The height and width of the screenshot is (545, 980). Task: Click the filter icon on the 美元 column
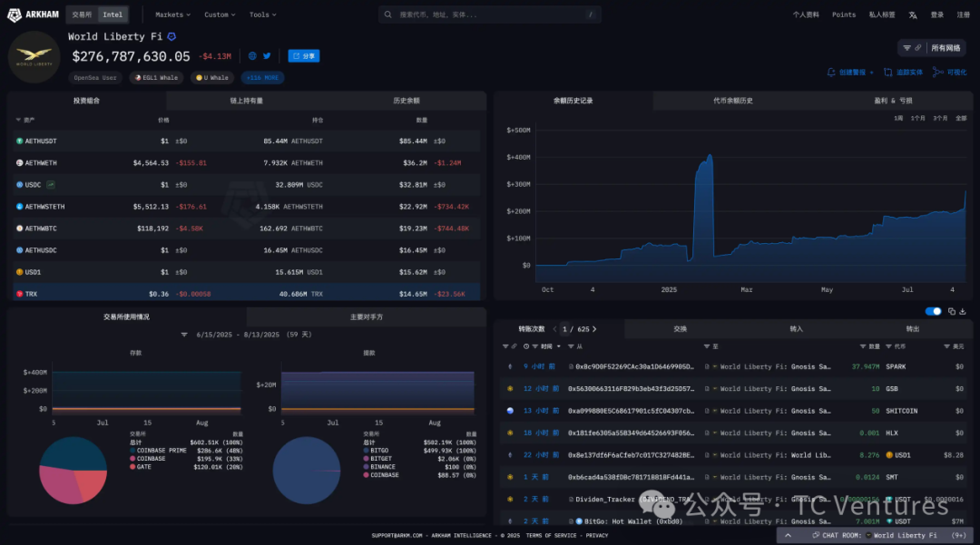(x=946, y=346)
